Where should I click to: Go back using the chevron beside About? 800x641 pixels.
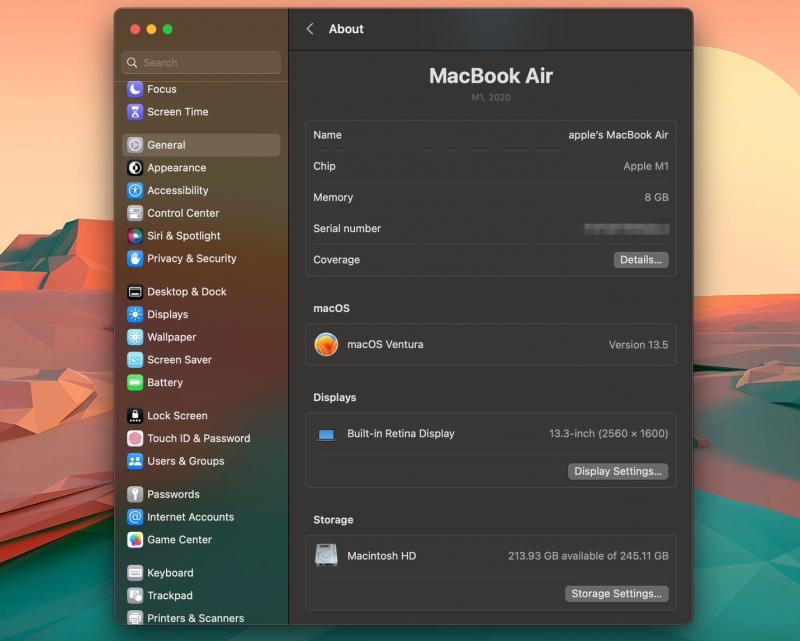[310, 29]
